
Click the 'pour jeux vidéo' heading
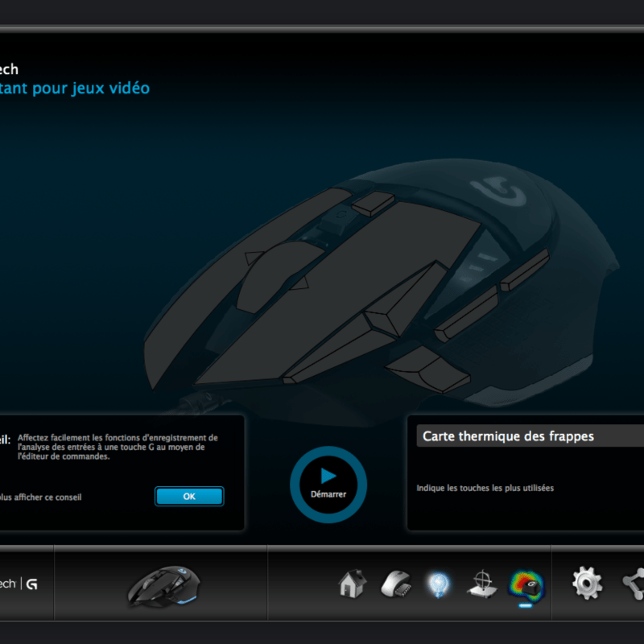91,88
